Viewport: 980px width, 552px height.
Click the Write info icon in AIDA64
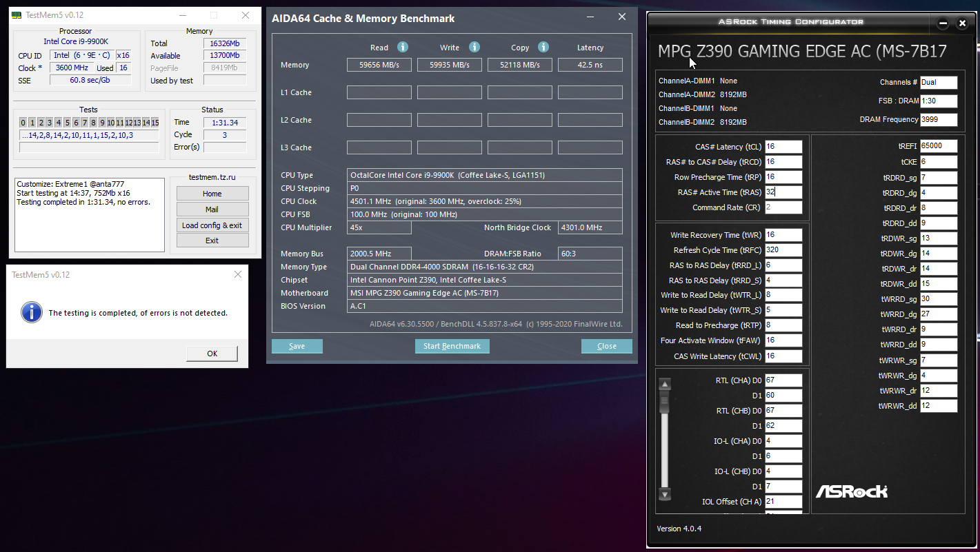click(474, 47)
